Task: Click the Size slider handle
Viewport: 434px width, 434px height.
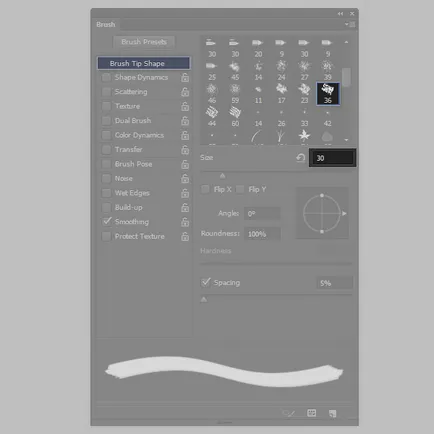Action: (222, 176)
